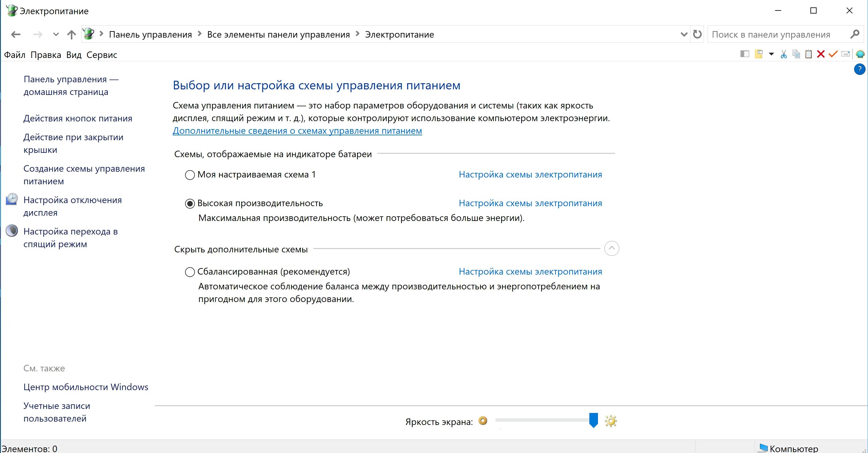Open Дополнительные сведения о схемах управления питанием link

[x=297, y=131]
